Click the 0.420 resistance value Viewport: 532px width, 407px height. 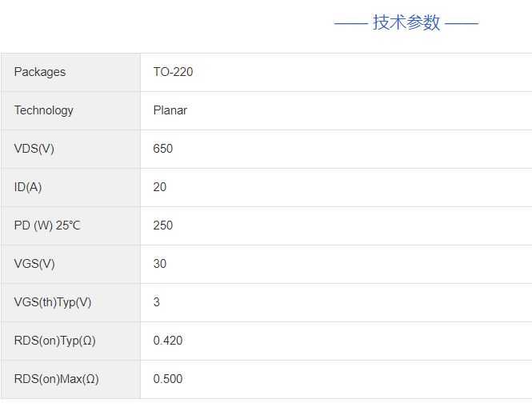tap(168, 341)
